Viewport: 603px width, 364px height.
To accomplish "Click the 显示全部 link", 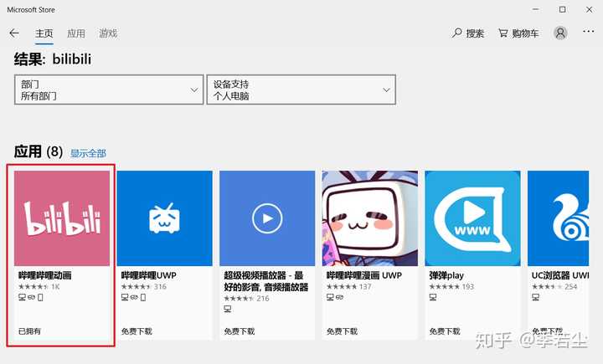I will pos(88,153).
